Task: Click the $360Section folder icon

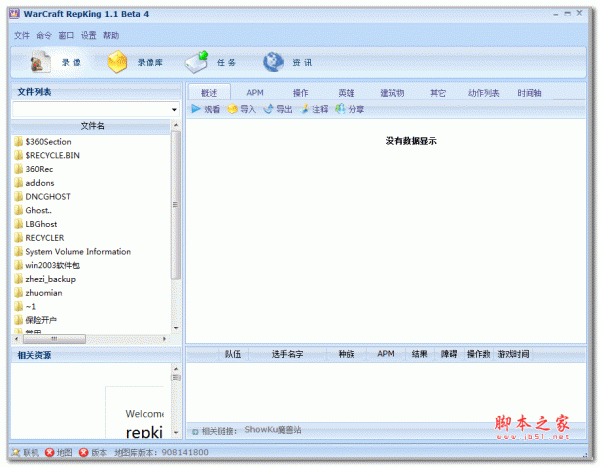Action: coord(18,142)
